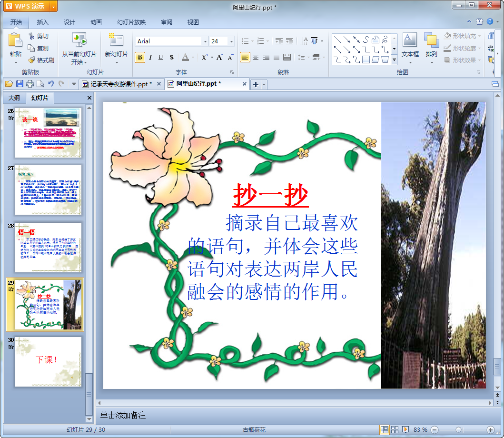Open the 幻灯片放映 ribbon tab
The height and width of the screenshot is (438, 504).
point(131,22)
